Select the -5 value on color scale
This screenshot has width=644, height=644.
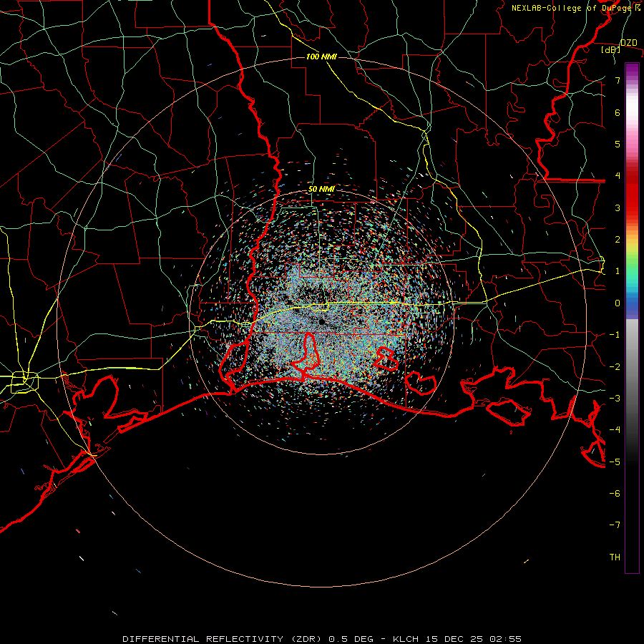[615, 462]
